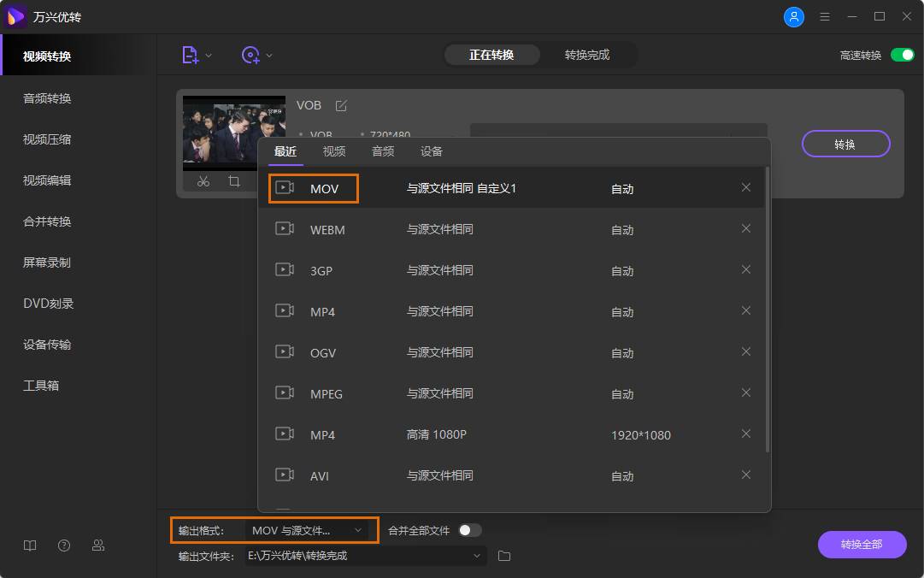Click the 万兴优转 app logo

pyautogui.click(x=15, y=16)
